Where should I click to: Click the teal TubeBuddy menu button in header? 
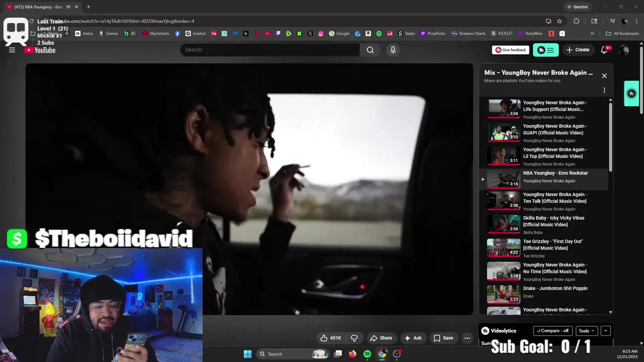coord(546,50)
